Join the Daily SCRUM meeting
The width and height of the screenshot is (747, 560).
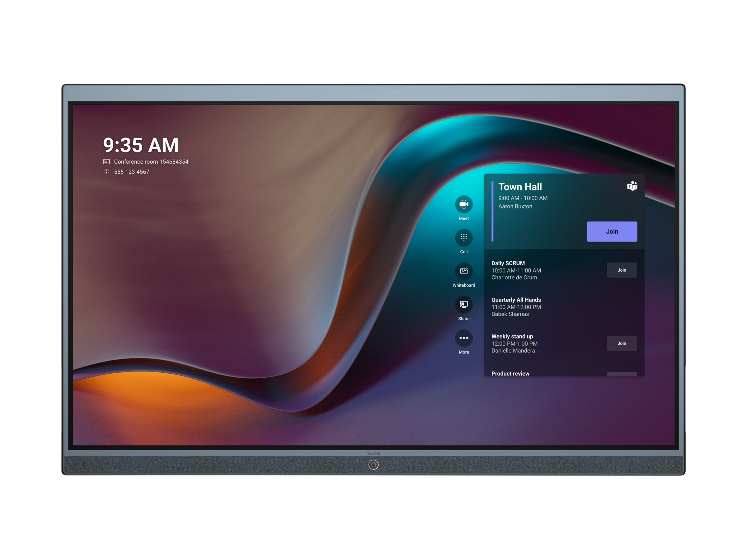pos(621,269)
